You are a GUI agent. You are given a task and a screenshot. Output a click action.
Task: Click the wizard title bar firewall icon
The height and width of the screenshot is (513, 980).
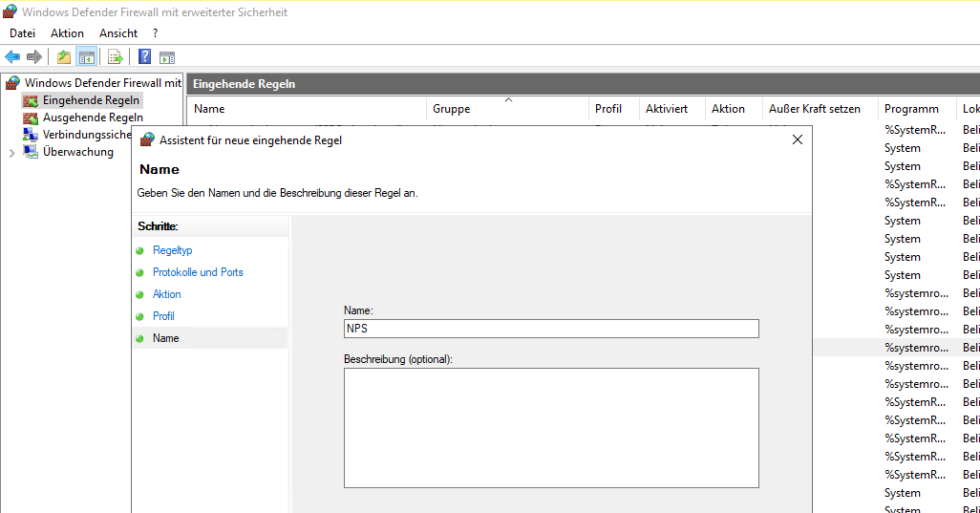[x=147, y=140]
